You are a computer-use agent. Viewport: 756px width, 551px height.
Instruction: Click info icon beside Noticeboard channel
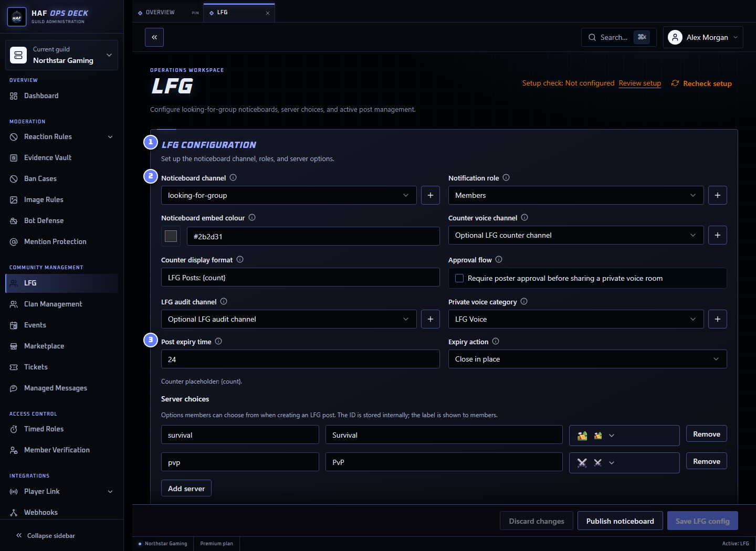point(233,177)
